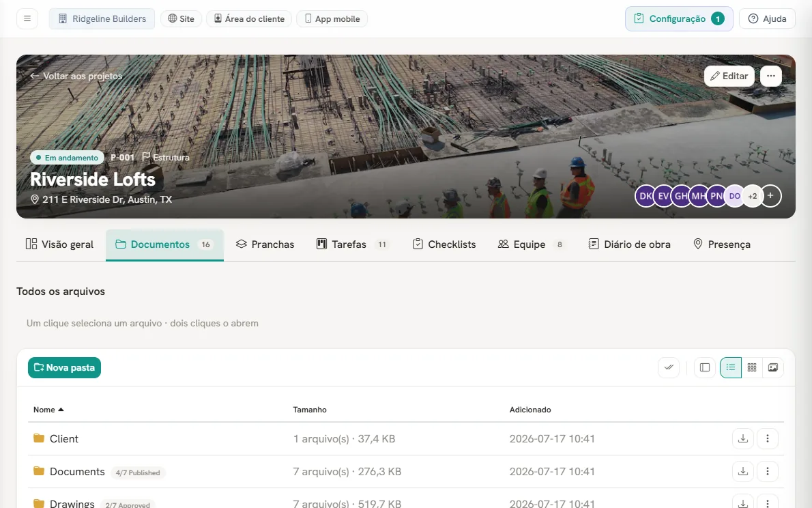Click the PN team member avatar

716,196
